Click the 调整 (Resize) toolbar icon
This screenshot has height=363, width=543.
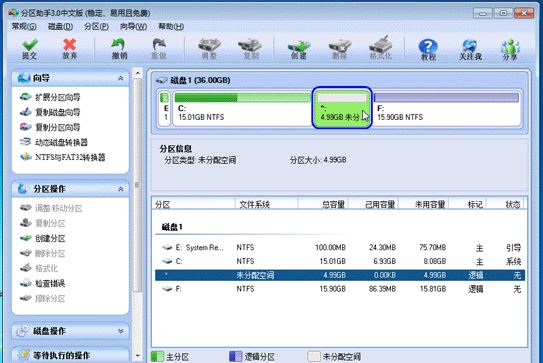pos(209,49)
